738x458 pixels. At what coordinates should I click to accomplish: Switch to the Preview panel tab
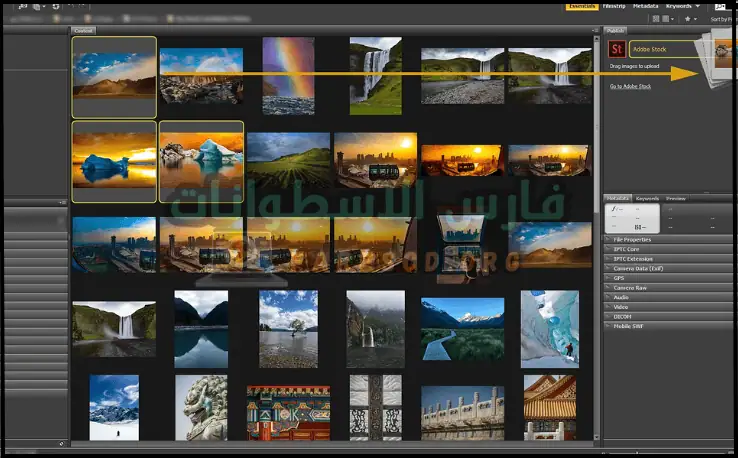pyautogui.click(x=675, y=198)
